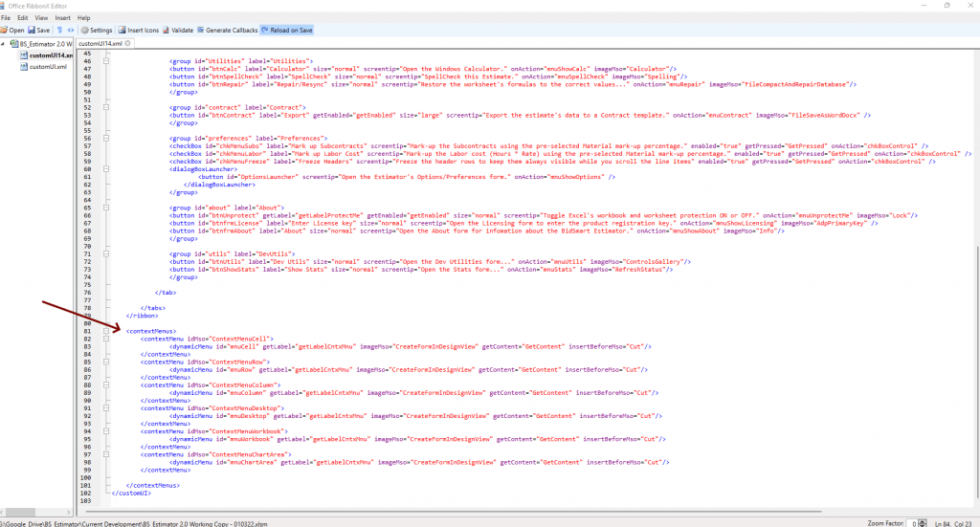Collapse the BS_Estimator 2.0 tree node arrow
Image resolution: width=980 pixels, height=527 pixels.
tap(3, 44)
